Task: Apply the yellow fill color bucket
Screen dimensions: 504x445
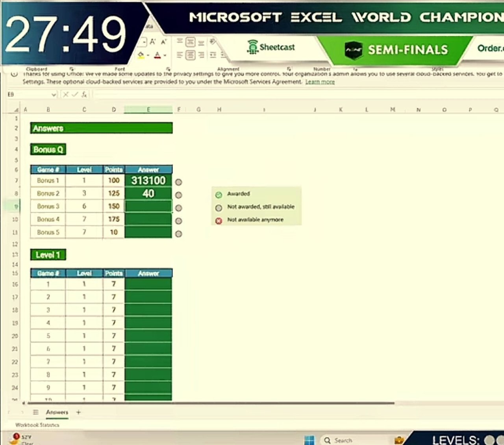Action: tap(141, 56)
